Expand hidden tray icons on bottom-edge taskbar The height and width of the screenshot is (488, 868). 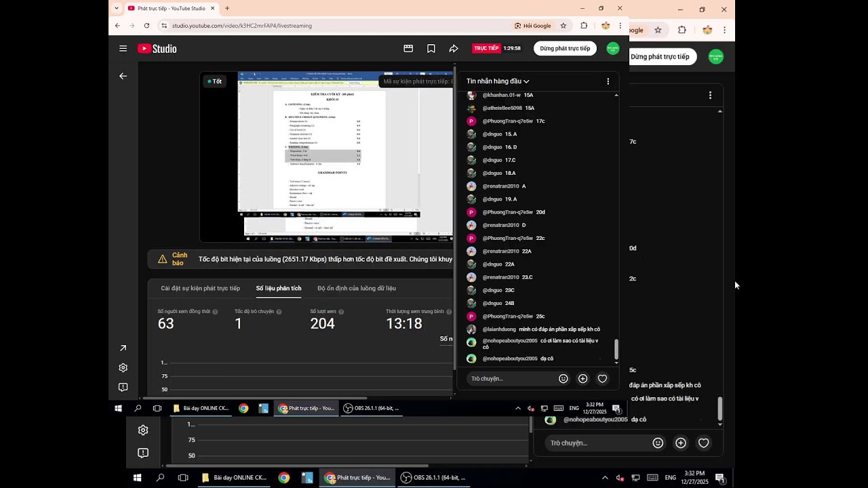pos(605,478)
